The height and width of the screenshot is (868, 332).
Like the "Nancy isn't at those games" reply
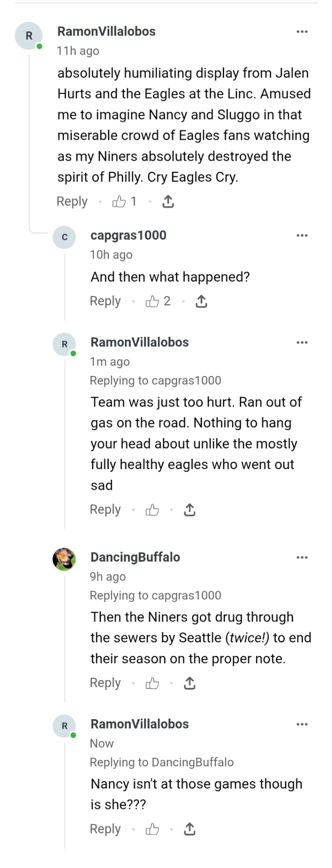point(152,829)
